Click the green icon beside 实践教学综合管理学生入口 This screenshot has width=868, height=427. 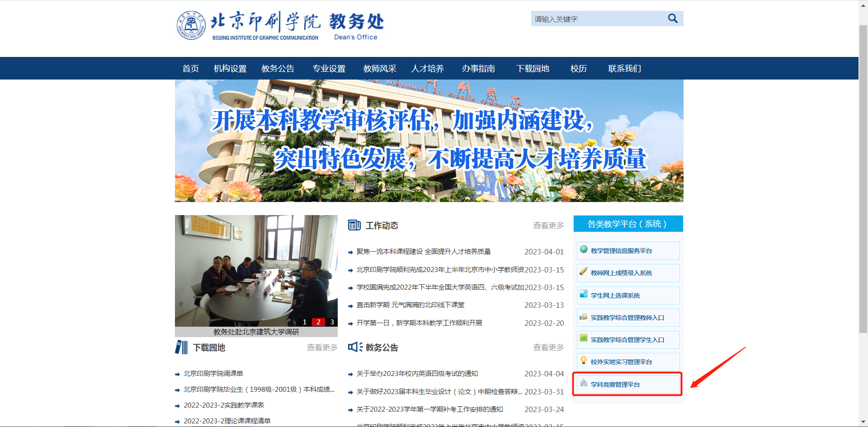(584, 338)
